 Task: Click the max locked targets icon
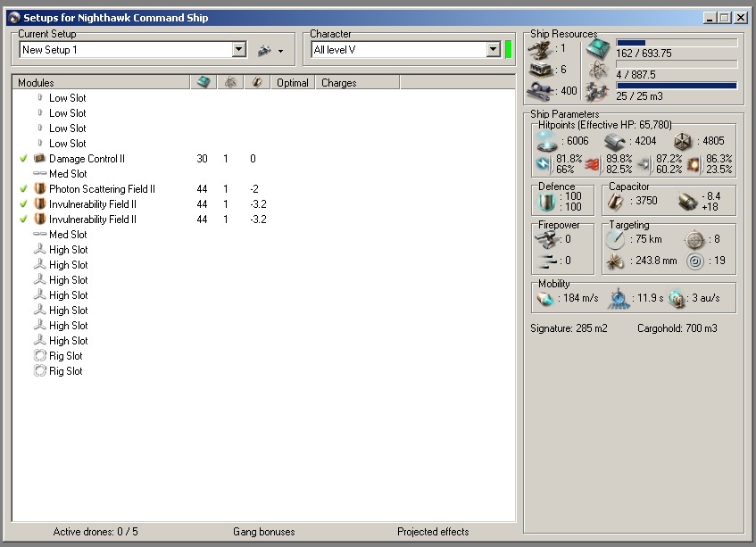click(694, 239)
